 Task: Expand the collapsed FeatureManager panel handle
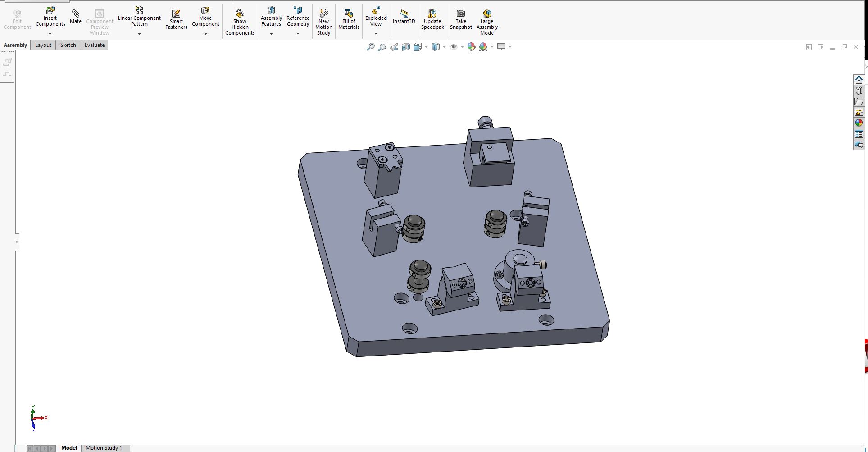point(17,242)
